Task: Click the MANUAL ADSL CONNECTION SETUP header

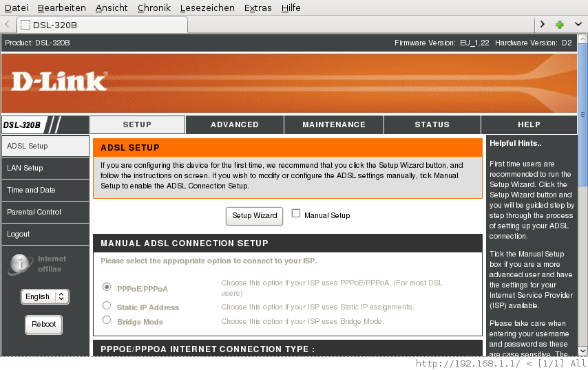Action: point(288,243)
